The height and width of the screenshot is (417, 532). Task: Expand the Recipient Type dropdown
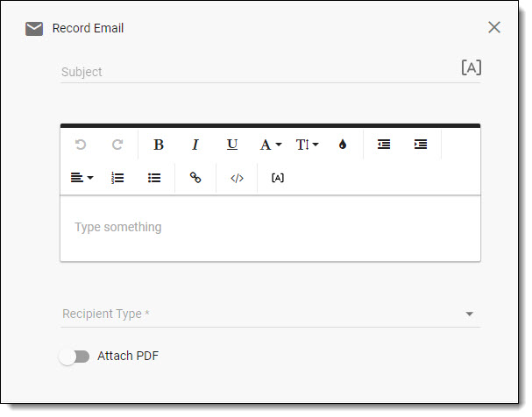[469, 314]
